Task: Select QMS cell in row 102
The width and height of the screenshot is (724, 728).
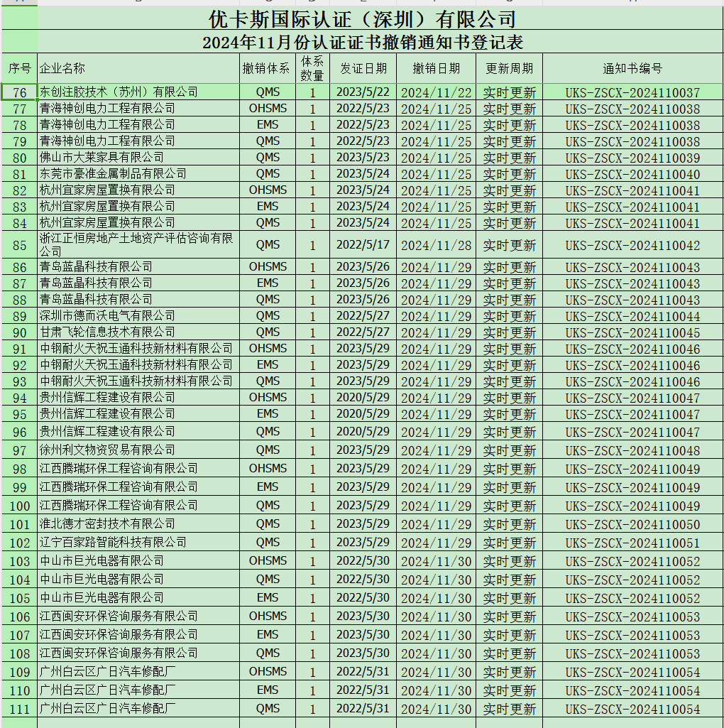Action: (268, 543)
